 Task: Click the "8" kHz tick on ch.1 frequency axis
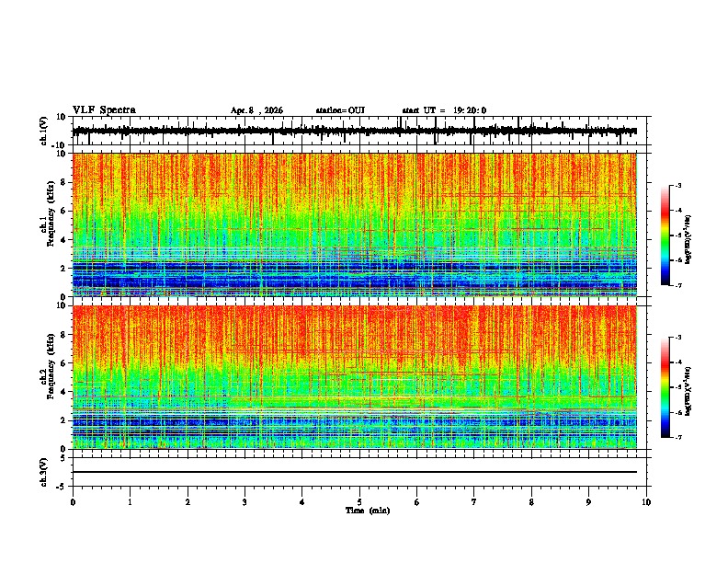[64, 182]
